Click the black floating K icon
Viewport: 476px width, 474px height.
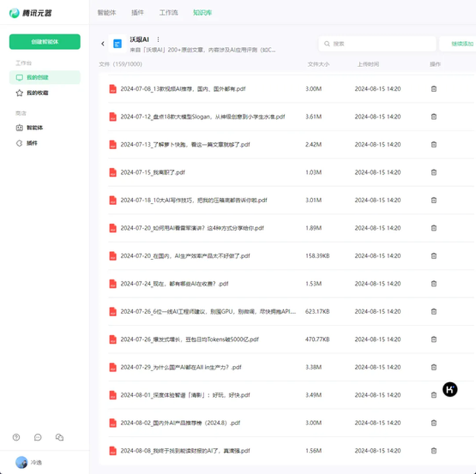coord(450,390)
